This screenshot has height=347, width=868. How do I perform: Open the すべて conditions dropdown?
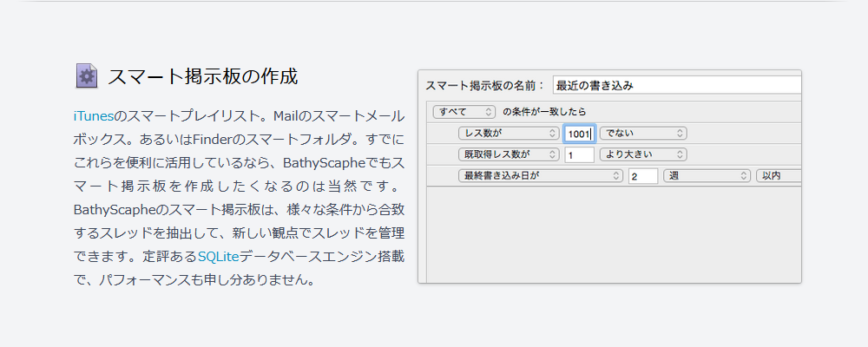pyautogui.click(x=464, y=112)
